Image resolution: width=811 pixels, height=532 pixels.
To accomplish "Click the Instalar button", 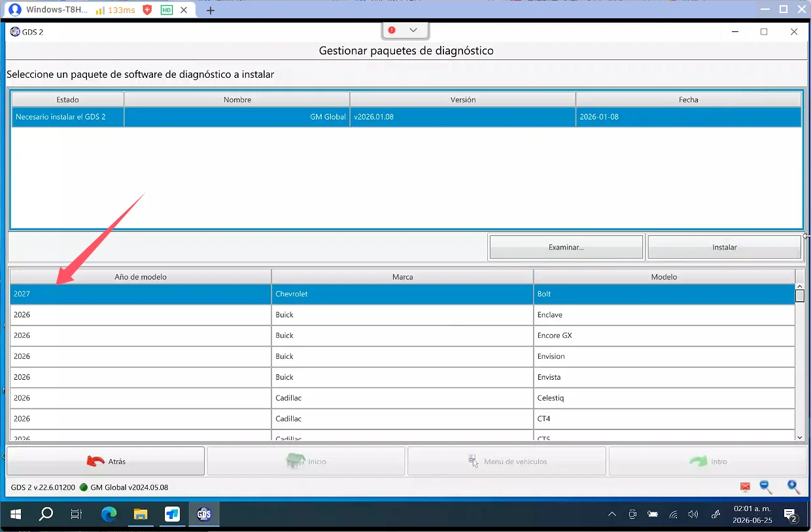I will click(x=724, y=247).
